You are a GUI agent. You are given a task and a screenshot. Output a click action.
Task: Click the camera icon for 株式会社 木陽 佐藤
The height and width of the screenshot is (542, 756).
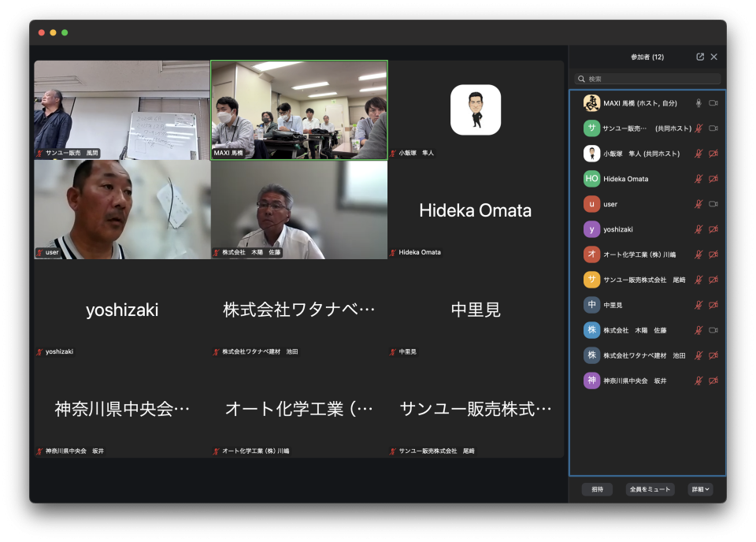713,330
